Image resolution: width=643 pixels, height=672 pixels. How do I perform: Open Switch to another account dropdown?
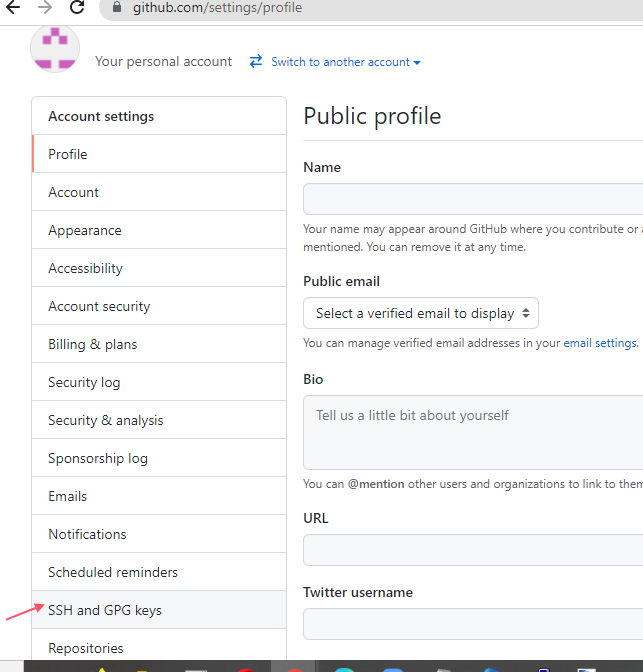point(346,62)
